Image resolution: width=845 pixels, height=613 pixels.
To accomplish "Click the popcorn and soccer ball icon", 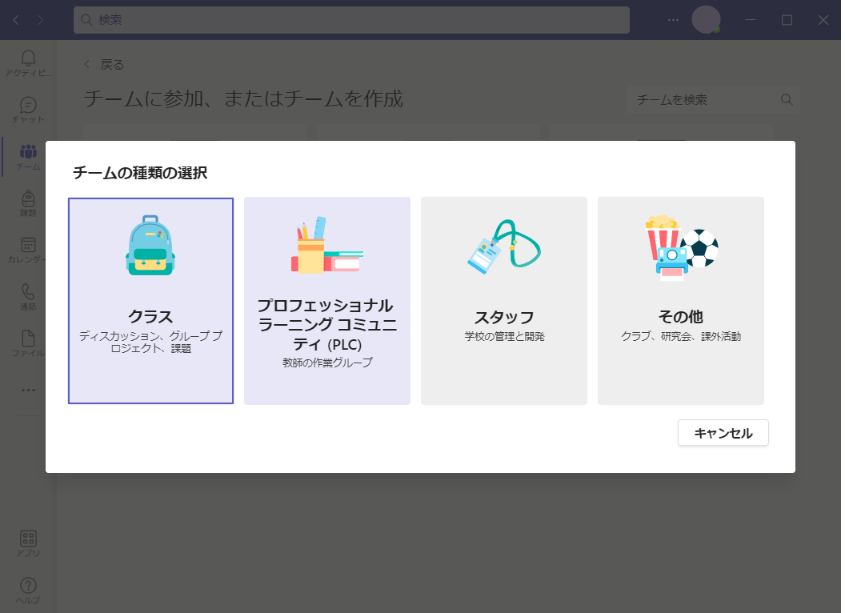I will click(x=682, y=247).
